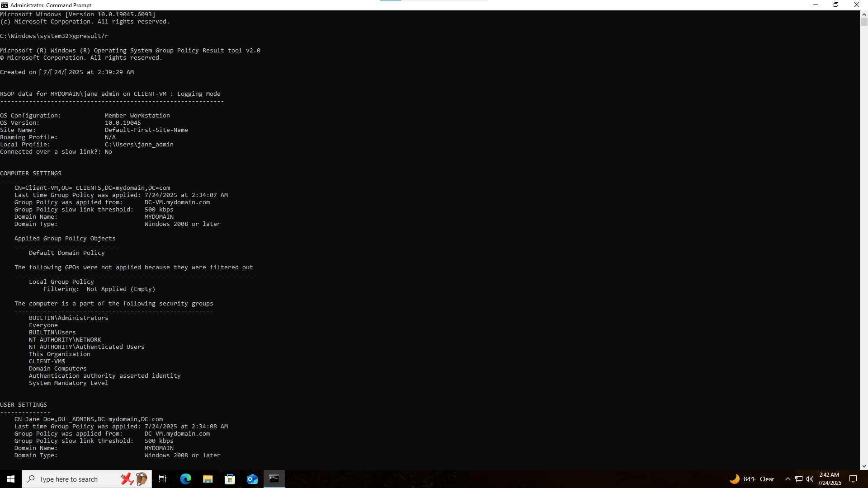The image size is (868, 488).
Task: Open Task View from the taskbar
Action: [163, 479]
